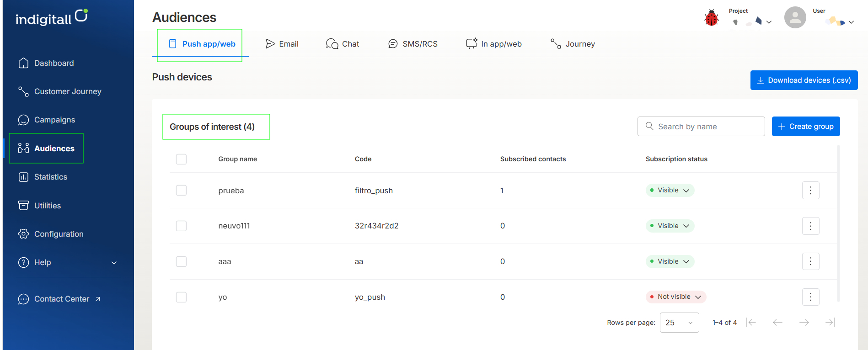The height and width of the screenshot is (350, 868).
Task: Open Visible status dropdown for neuvo111
Action: 670,226
